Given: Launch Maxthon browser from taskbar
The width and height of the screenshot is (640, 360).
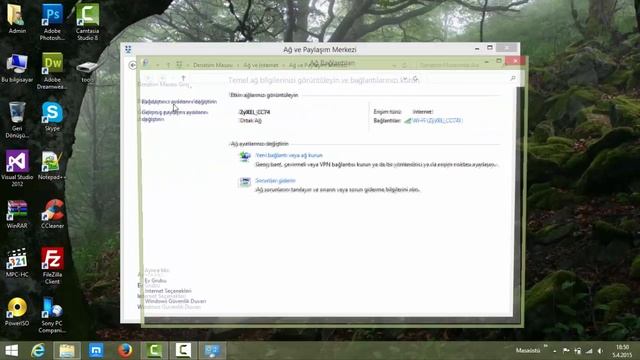Looking at the screenshot, I should point(96,351).
